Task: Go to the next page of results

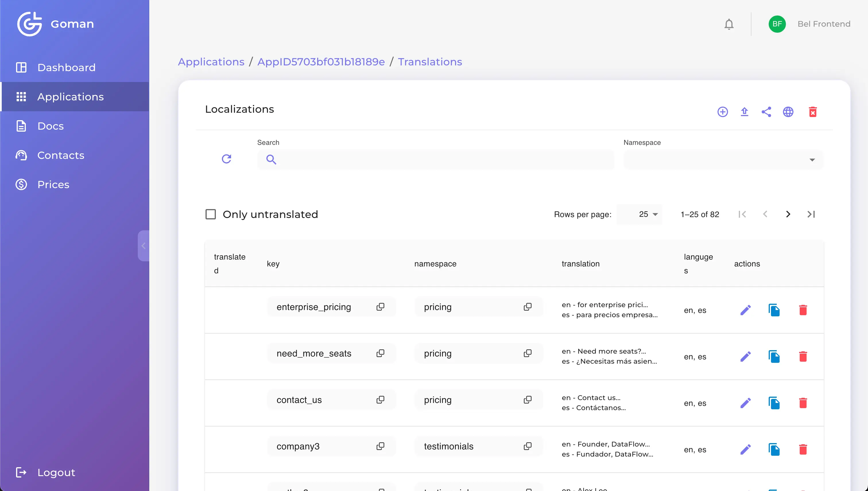Action: [788, 214]
